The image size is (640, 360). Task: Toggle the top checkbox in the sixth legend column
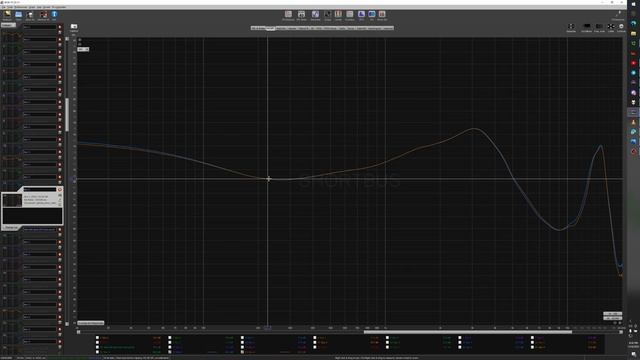coord(460,338)
